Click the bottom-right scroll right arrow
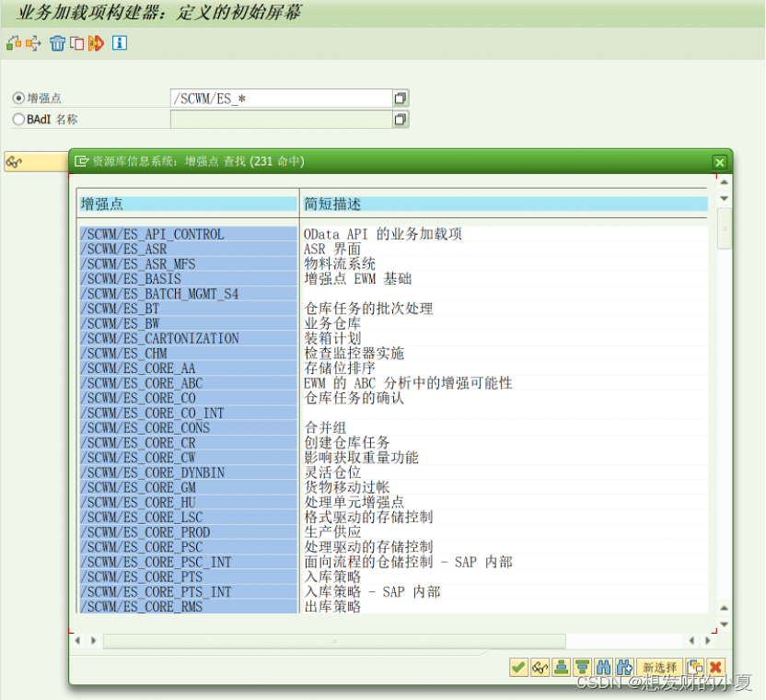 point(708,640)
